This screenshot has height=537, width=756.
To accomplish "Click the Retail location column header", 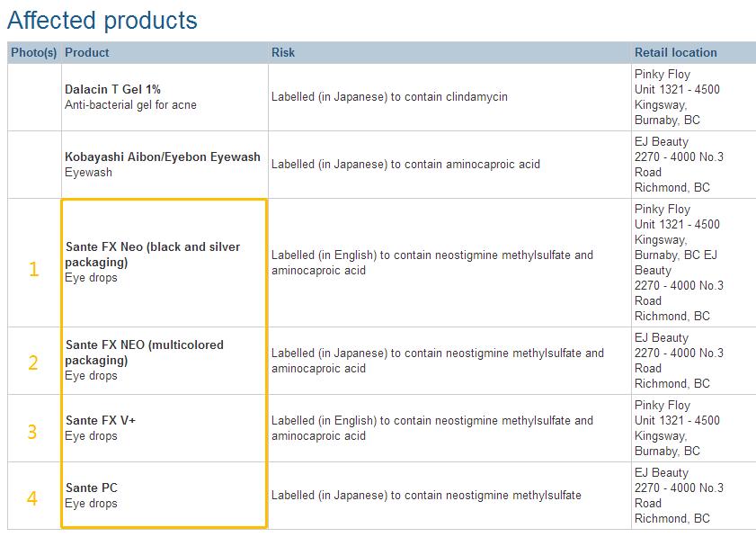I will (x=675, y=52).
